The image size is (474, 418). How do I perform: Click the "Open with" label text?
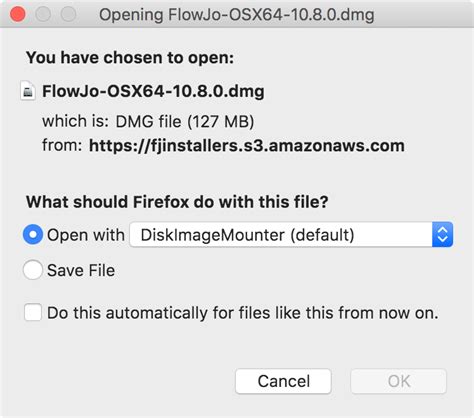tap(86, 235)
